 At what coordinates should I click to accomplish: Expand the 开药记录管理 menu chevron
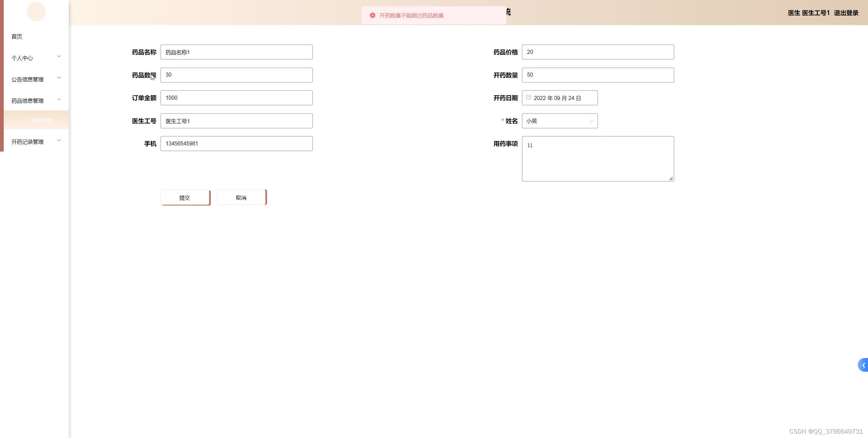coord(59,140)
